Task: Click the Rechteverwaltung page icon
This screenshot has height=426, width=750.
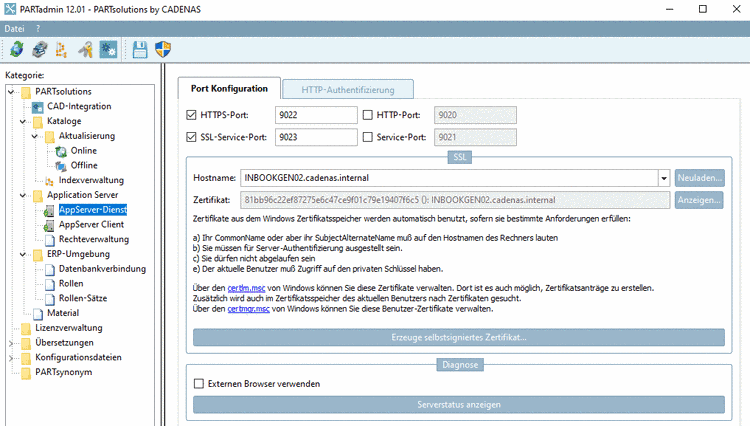Action: pyautogui.click(x=50, y=240)
